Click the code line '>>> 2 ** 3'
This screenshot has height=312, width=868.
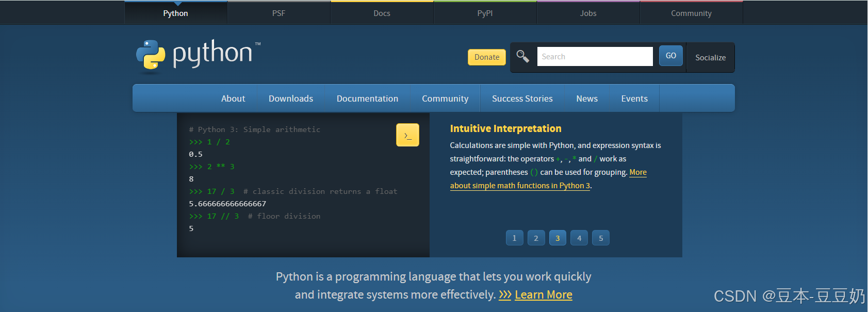[x=212, y=167]
